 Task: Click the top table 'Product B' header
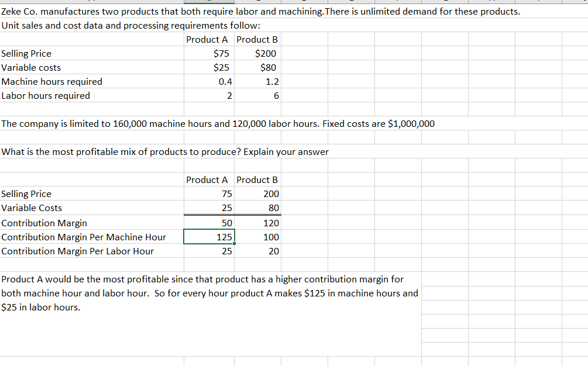click(257, 39)
